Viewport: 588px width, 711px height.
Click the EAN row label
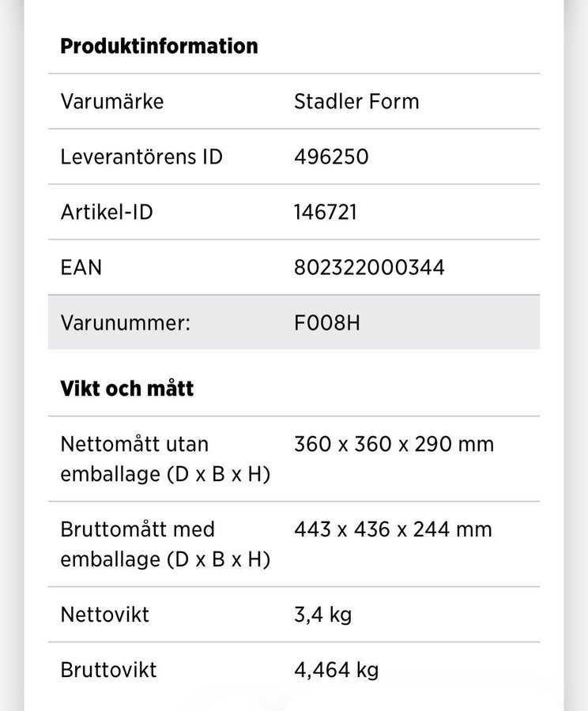[81, 267]
